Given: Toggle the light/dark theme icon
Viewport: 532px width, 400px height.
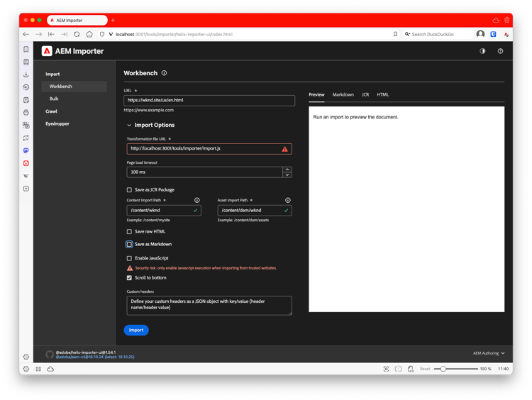Looking at the screenshot, I should (482, 51).
